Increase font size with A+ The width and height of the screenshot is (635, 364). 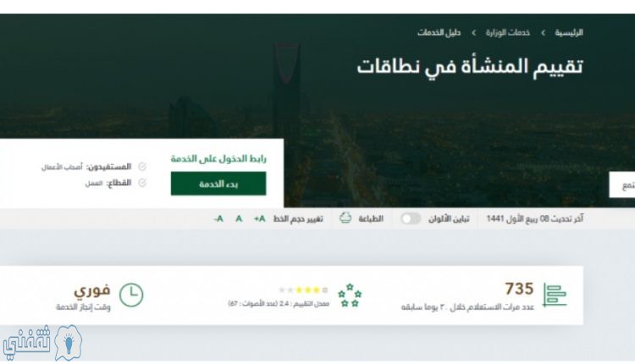pos(260,218)
